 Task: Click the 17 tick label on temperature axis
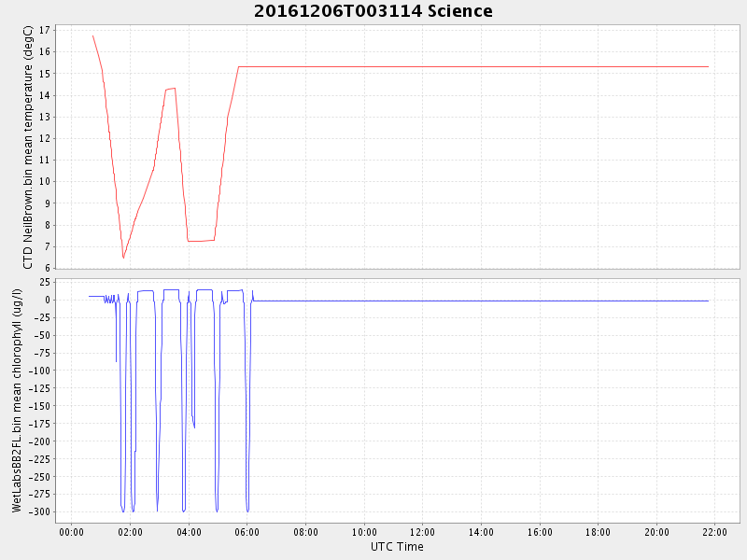(43, 30)
